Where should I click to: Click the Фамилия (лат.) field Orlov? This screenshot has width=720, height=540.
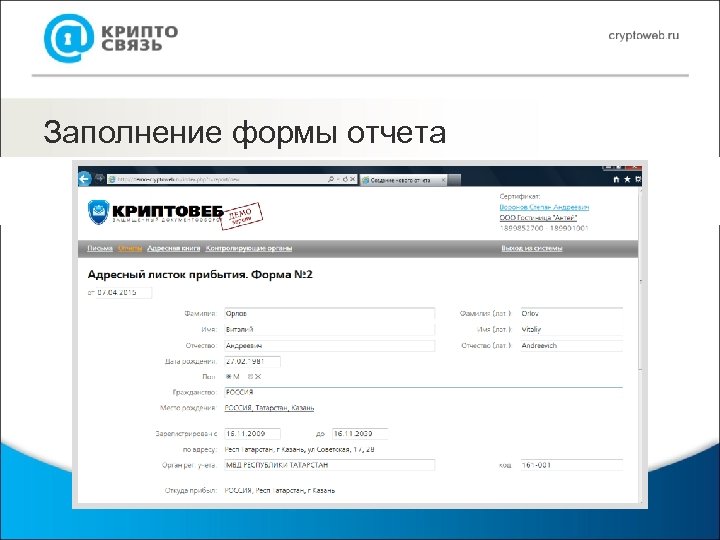pos(572,314)
